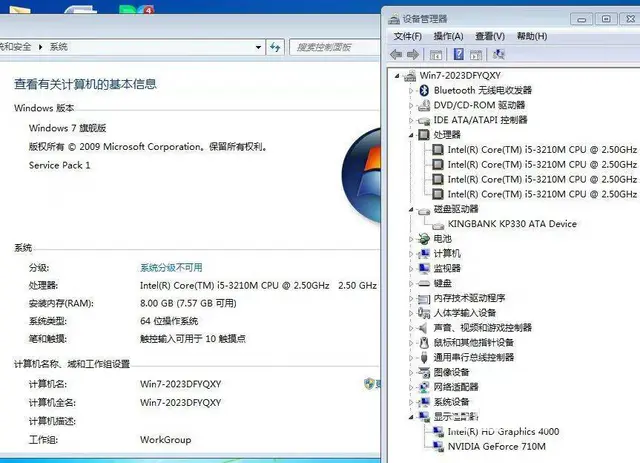The width and height of the screenshot is (640, 463).
Task: Select the memory technology driver icon
Action: (x=424, y=298)
